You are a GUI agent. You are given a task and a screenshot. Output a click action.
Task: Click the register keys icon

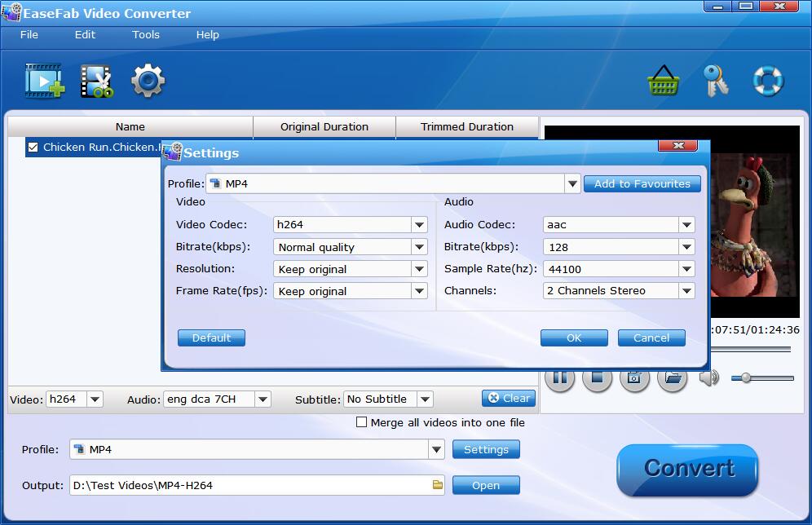click(x=716, y=80)
